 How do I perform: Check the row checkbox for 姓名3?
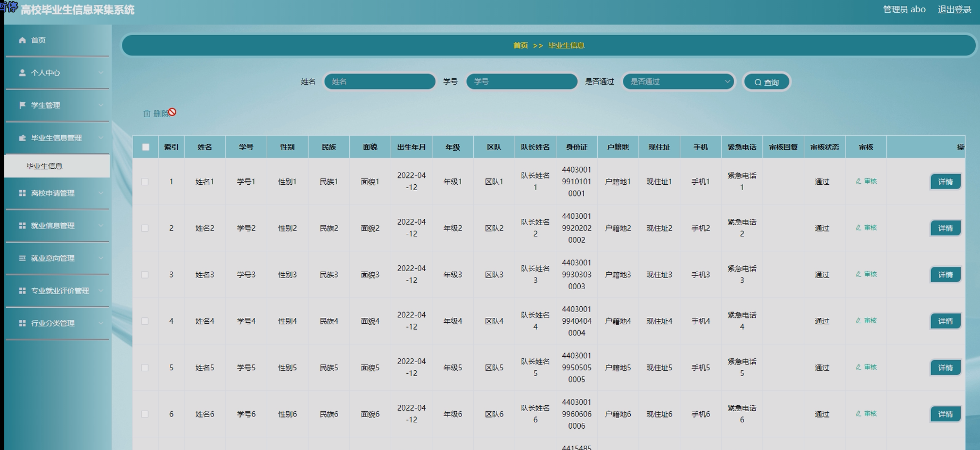145,275
